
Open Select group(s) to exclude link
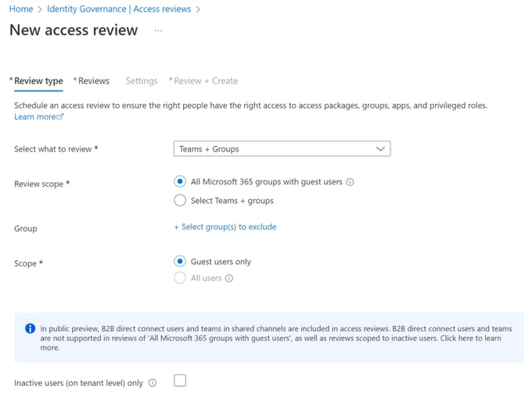pyautogui.click(x=228, y=227)
